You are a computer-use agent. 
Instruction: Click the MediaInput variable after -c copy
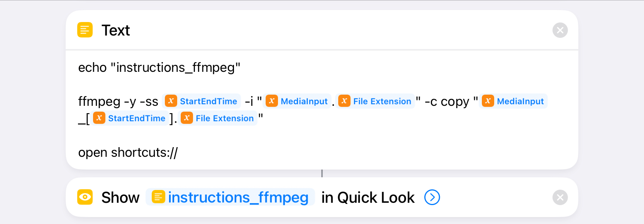click(x=513, y=101)
